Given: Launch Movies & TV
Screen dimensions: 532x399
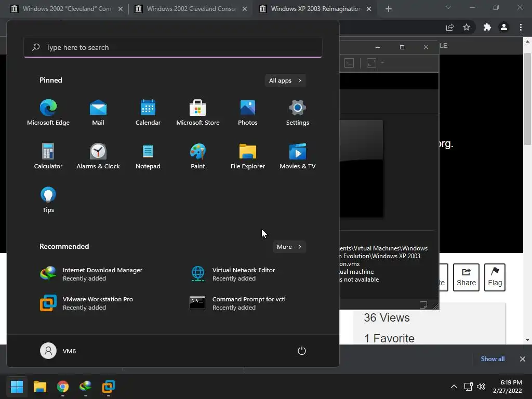Looking at the screenshot, I should (x=298, y=156).
